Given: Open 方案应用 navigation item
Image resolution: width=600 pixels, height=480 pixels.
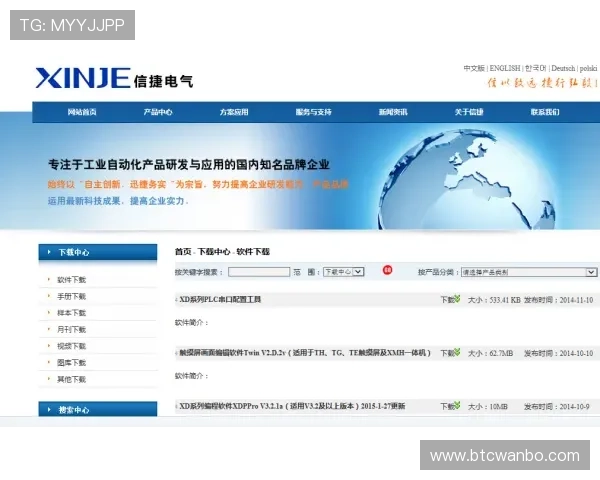Looking at the screenshot, I should pyautogui.click(x=234, y=112).
